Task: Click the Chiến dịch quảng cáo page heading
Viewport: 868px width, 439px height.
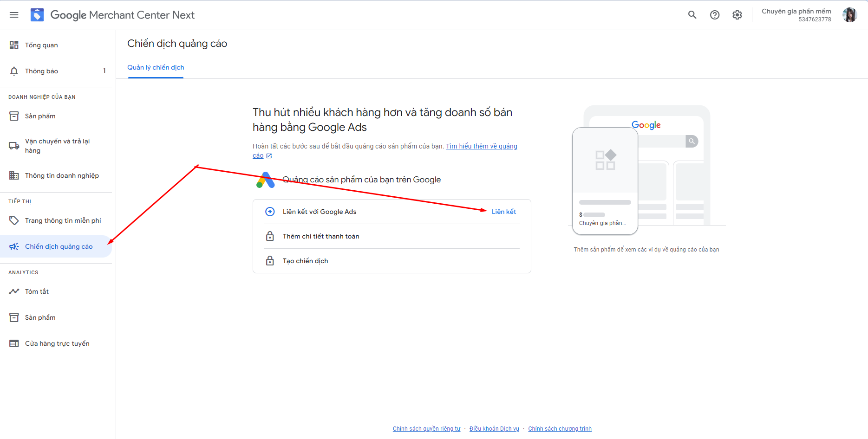Action: point(177,44)
